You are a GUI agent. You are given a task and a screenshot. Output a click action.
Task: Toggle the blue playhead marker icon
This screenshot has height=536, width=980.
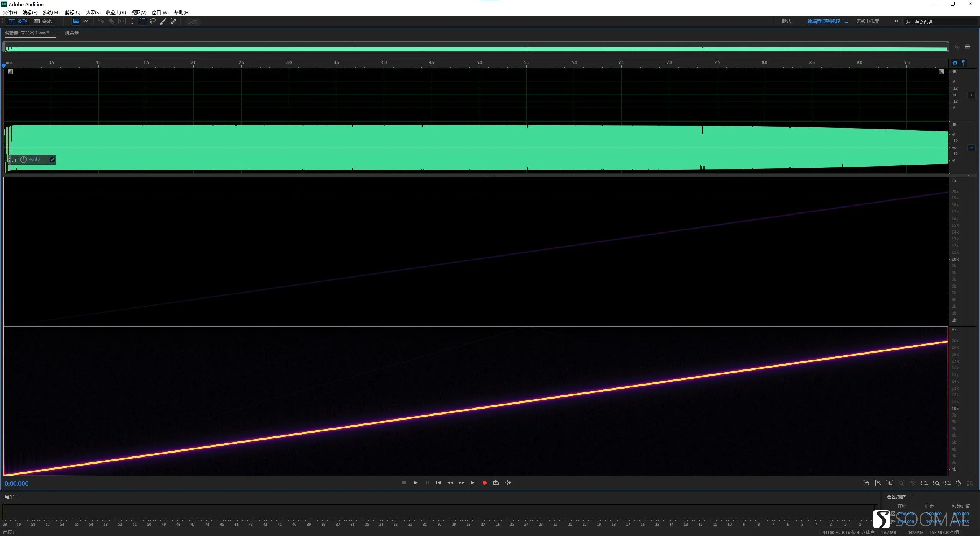[x=963, y=63]
